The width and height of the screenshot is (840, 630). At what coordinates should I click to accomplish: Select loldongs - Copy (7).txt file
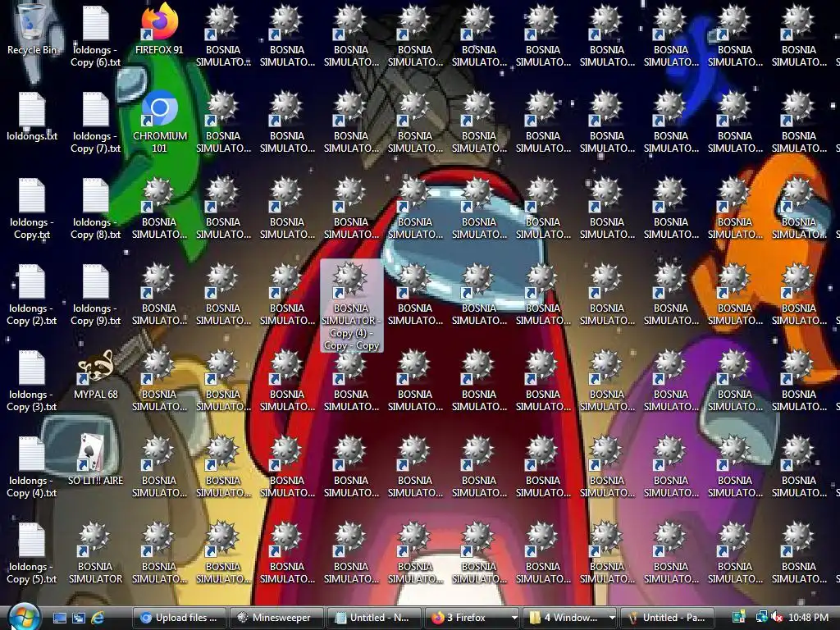tap(95, 121)
